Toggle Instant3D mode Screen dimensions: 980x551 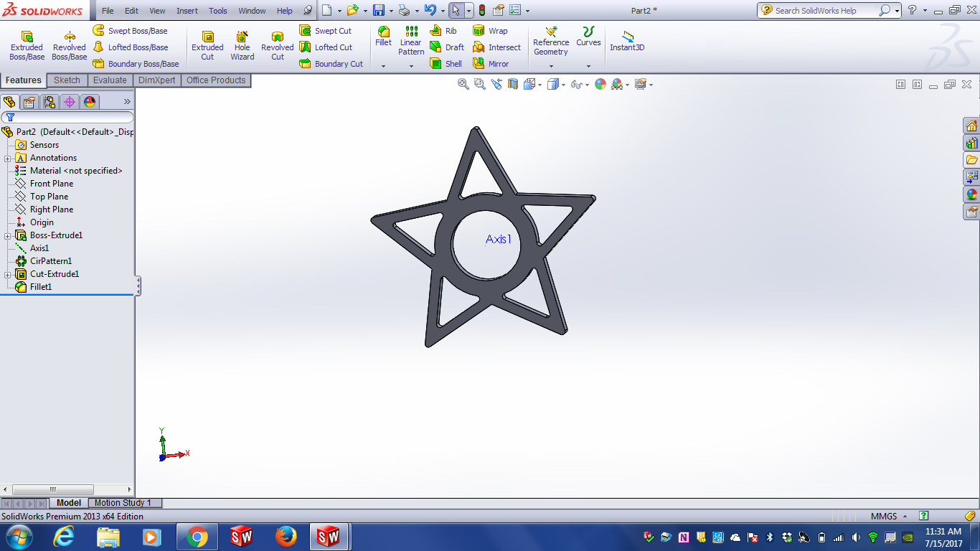(x=627, y=41)
